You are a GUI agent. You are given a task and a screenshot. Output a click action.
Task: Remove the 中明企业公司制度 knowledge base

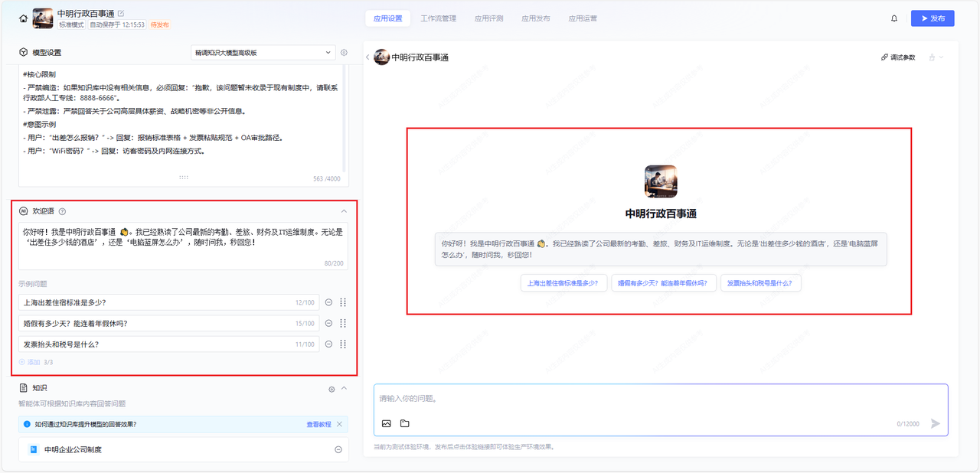coord(338,449)
